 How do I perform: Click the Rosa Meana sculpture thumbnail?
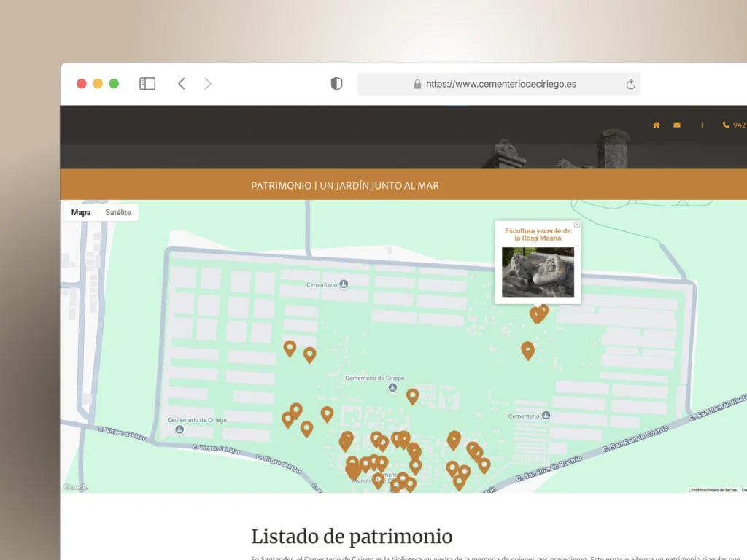tap(538, 272)
